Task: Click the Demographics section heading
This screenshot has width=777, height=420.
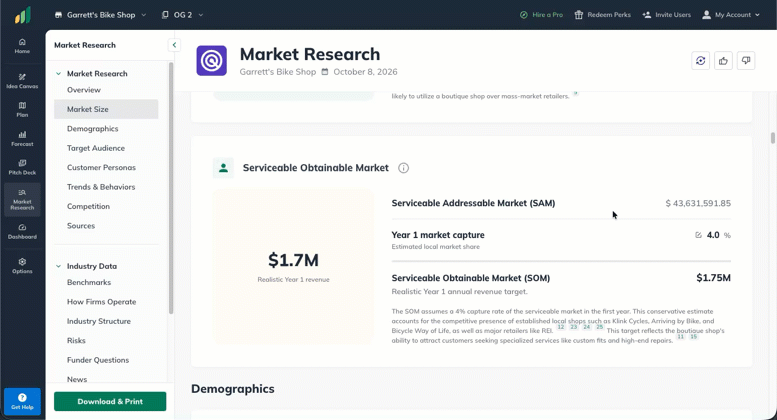Action: (232, 389)
